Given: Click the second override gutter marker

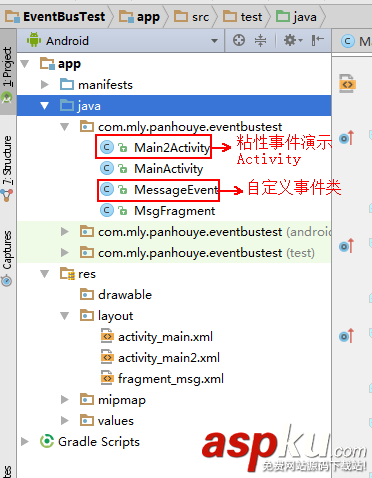Looking at the screenshot, I should 347,246.
